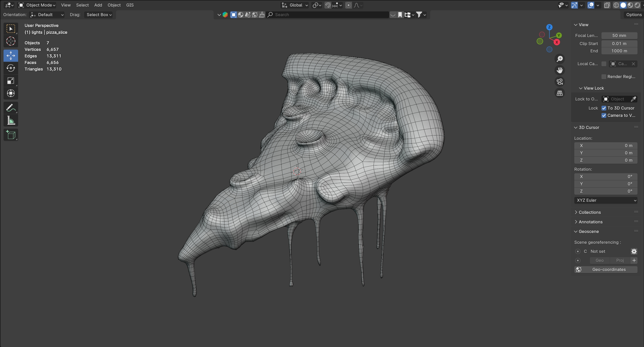Screen dimensions: 644x347
Task: Open the XYZ Euler rotation dropdown
Action: click(x=606, y=200)
